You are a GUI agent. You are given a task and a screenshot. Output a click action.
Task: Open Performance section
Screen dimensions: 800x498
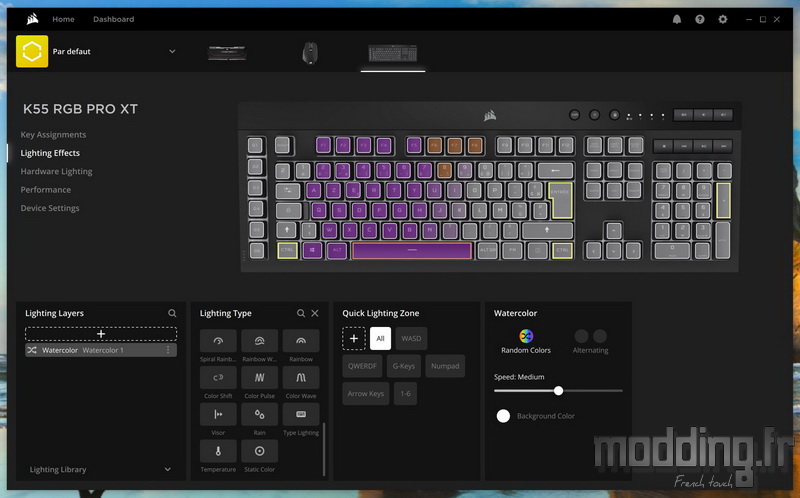click(45, 190)
